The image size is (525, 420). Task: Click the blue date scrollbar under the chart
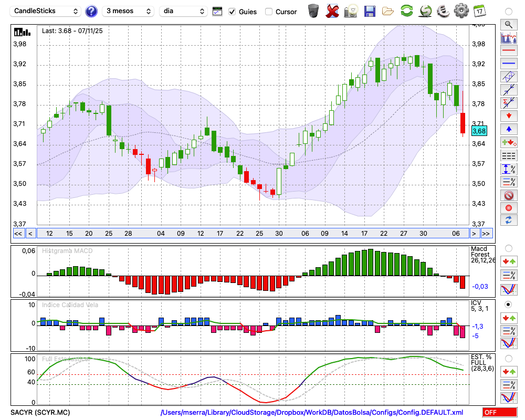click(x=252, y=234)
